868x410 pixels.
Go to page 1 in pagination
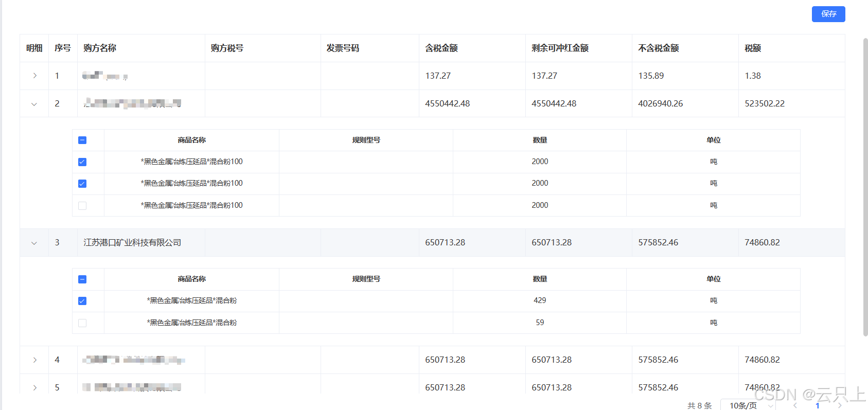[817, 405]
